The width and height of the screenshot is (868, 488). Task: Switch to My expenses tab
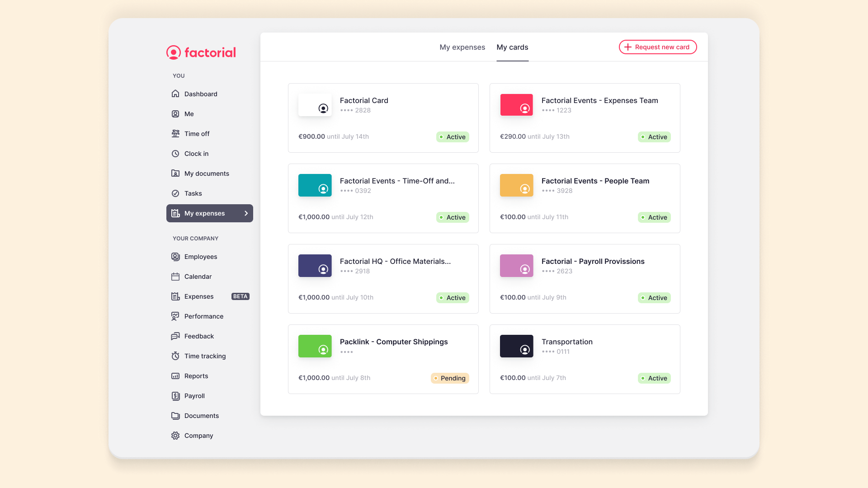pyautogui.click(x=462, y=47)
